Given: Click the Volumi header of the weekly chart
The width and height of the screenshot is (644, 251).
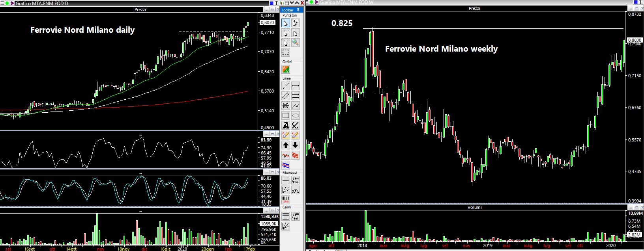Looking at the screenshot, I should [474, 207].
